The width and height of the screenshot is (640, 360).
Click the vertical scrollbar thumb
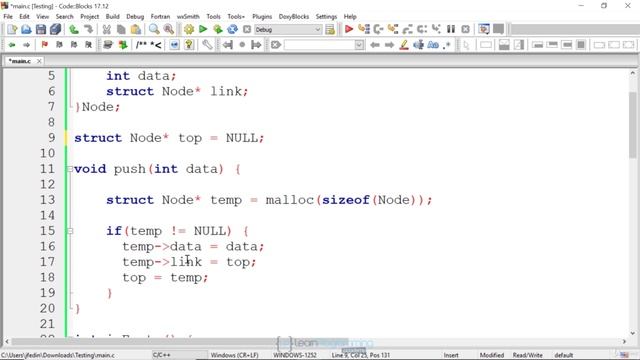pyautogui.click(x=633, y=124)
